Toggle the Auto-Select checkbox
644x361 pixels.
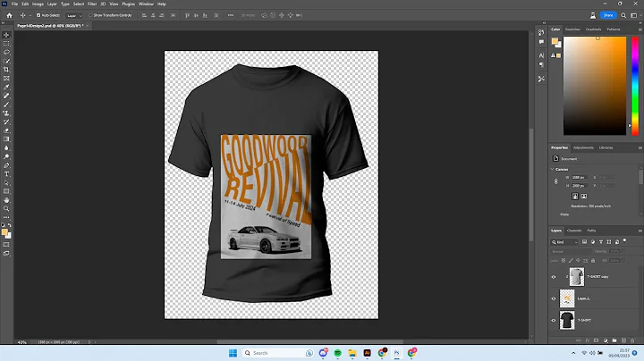pos(38,15)
